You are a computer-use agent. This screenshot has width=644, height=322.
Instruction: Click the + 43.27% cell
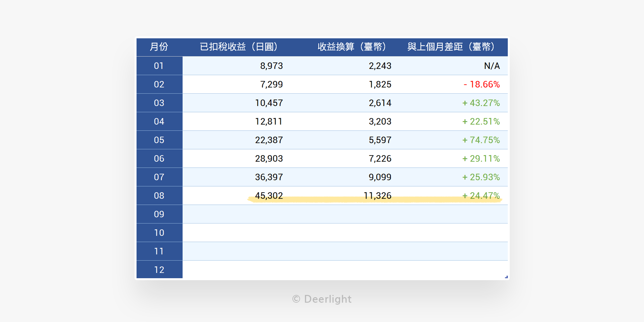pyautogui.click(x=481, y=103)
